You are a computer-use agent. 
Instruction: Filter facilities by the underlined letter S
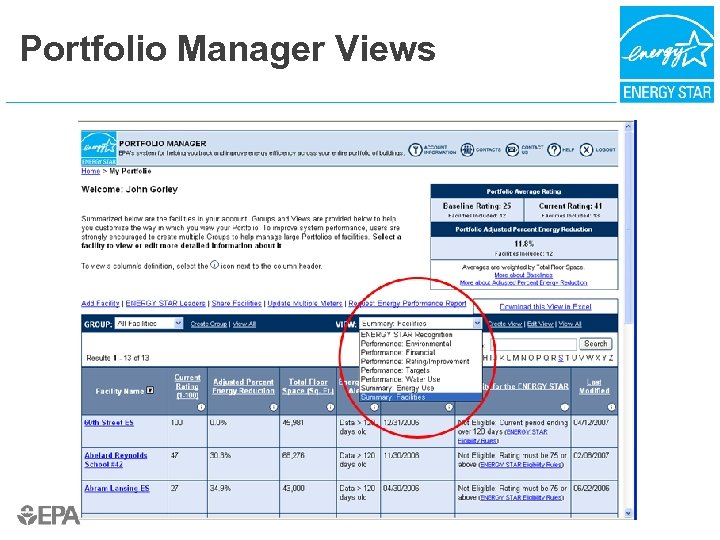(x=560, y=358)
